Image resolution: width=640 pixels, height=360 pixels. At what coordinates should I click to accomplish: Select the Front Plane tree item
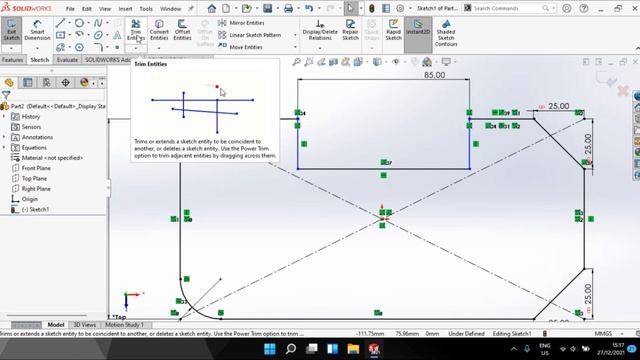click(x=31, y=168)
